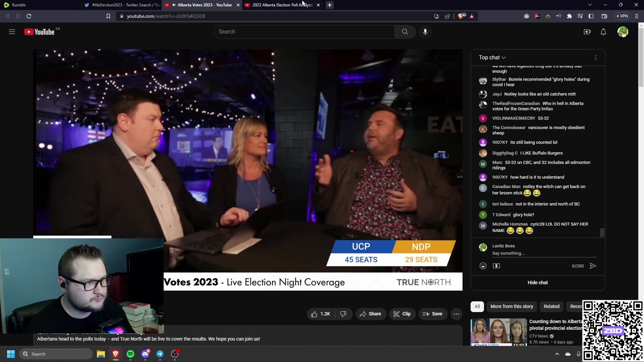644x362 pixels.
Task: Click Hide chat button
Action: tap(537, 283)
